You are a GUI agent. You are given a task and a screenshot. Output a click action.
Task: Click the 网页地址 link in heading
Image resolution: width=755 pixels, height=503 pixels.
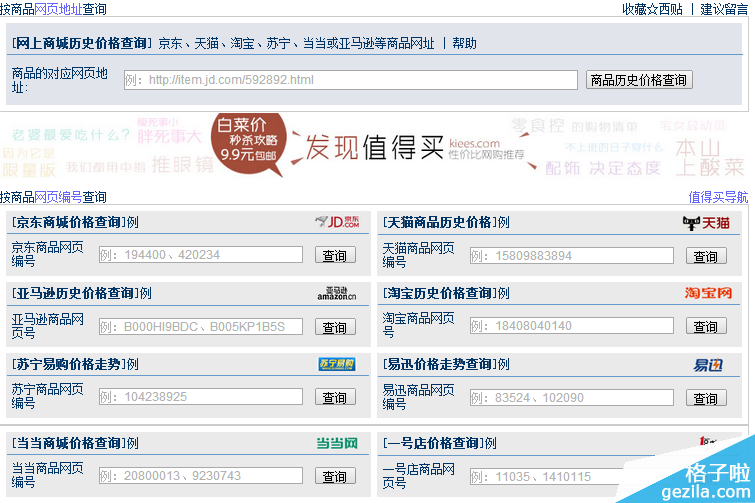58,9
